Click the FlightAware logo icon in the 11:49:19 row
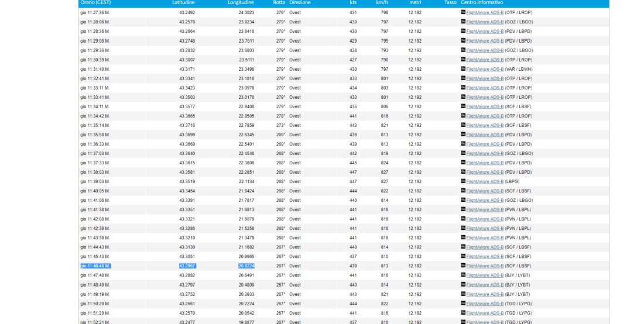 463,294
